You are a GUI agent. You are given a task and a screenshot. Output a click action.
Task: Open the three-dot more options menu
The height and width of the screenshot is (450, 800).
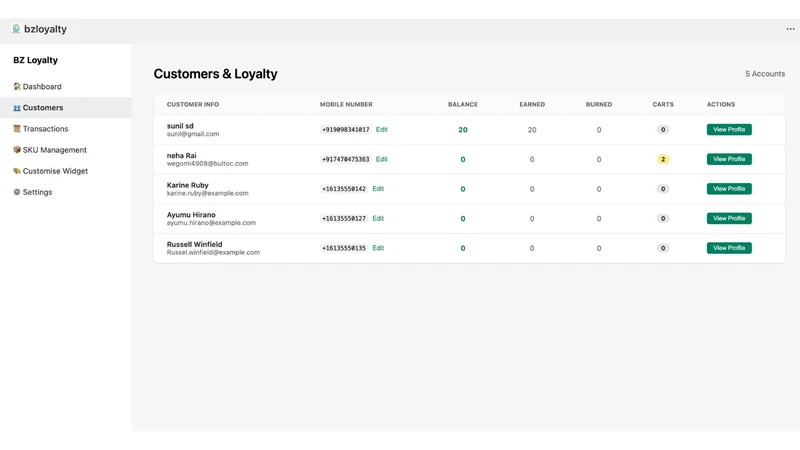click(x=790, y=29)
